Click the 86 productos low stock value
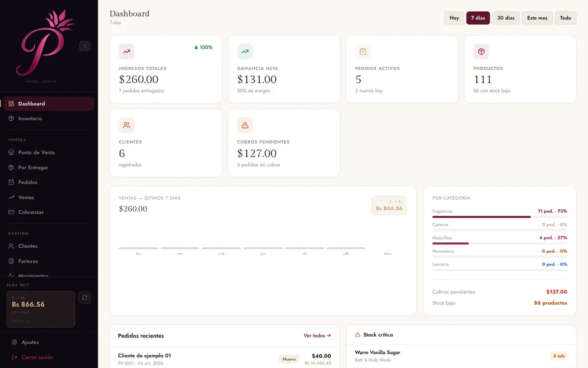 pyautogui.click(x=550, y=303)
